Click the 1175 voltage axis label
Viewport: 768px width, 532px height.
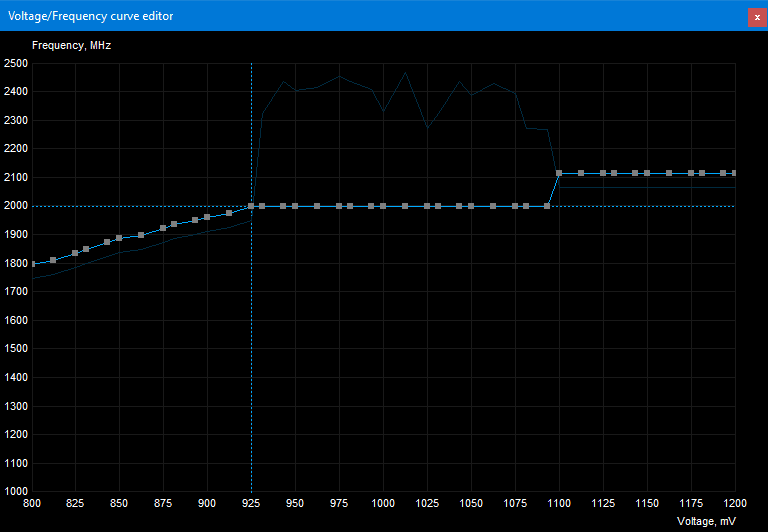(x=691, y=504)
